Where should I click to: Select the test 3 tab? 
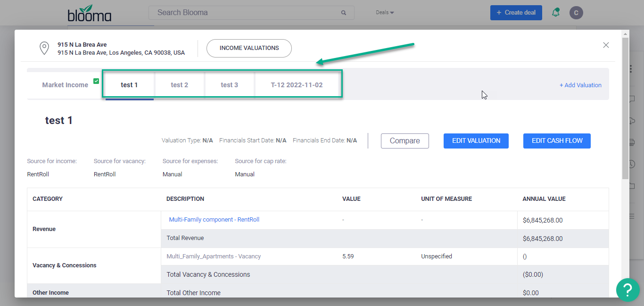[230, 85]
